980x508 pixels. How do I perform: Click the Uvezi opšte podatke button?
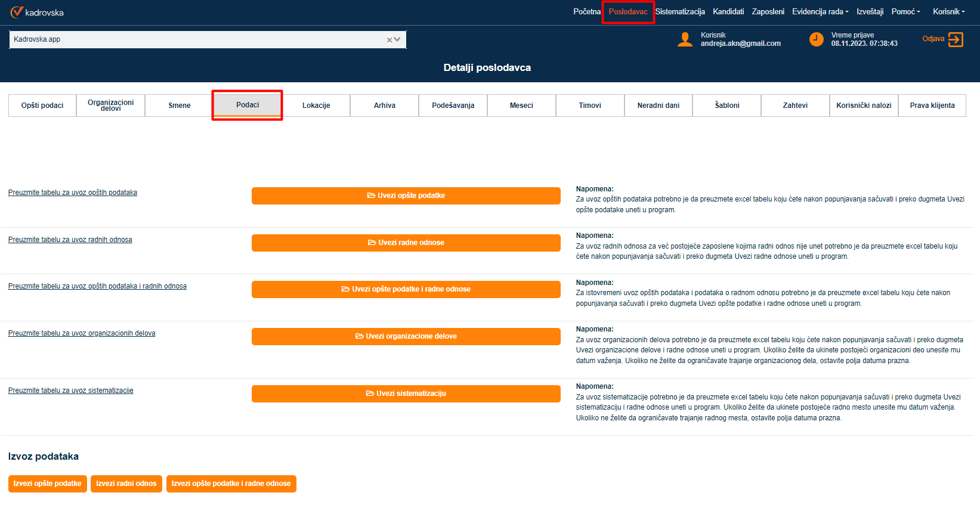tap(406, 196)
